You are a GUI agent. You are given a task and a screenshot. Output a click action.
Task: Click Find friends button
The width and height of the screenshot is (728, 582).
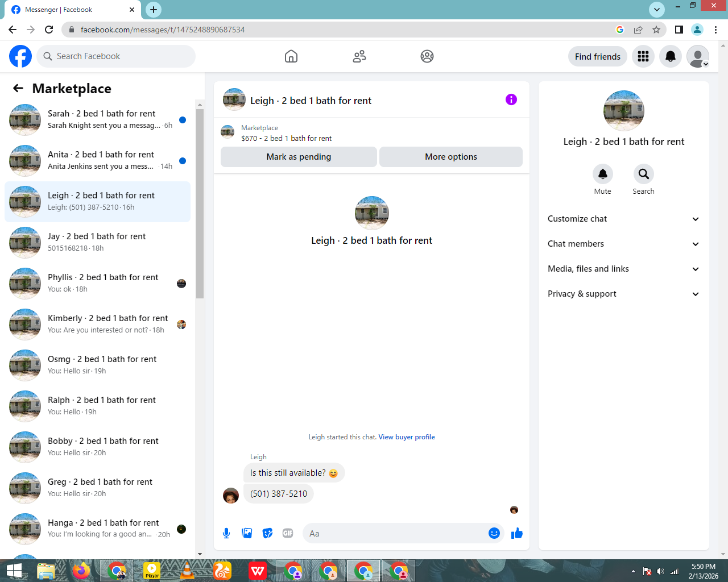tap(598, 56)
